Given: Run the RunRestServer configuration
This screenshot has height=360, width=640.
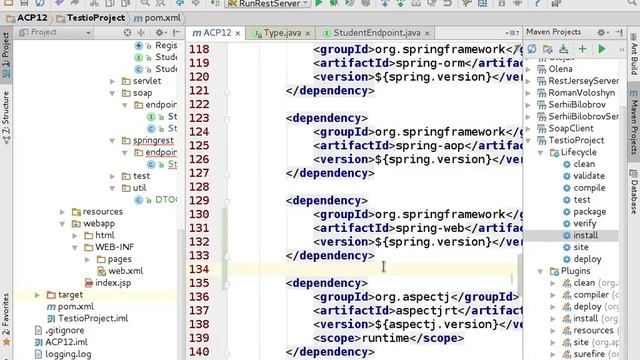Looking at the screenshot, I should (319, 3).
